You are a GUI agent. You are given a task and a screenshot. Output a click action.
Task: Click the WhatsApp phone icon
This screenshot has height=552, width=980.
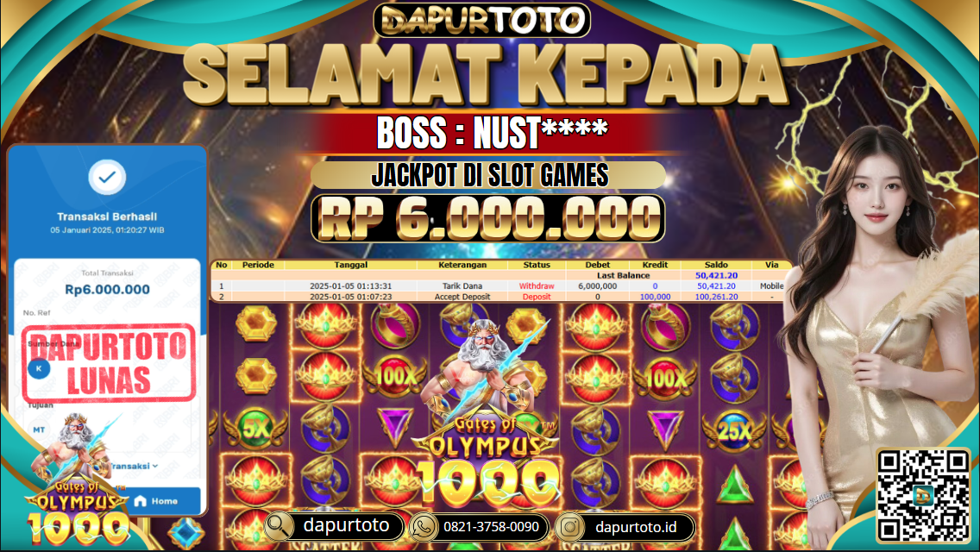(x=423, y=527)
